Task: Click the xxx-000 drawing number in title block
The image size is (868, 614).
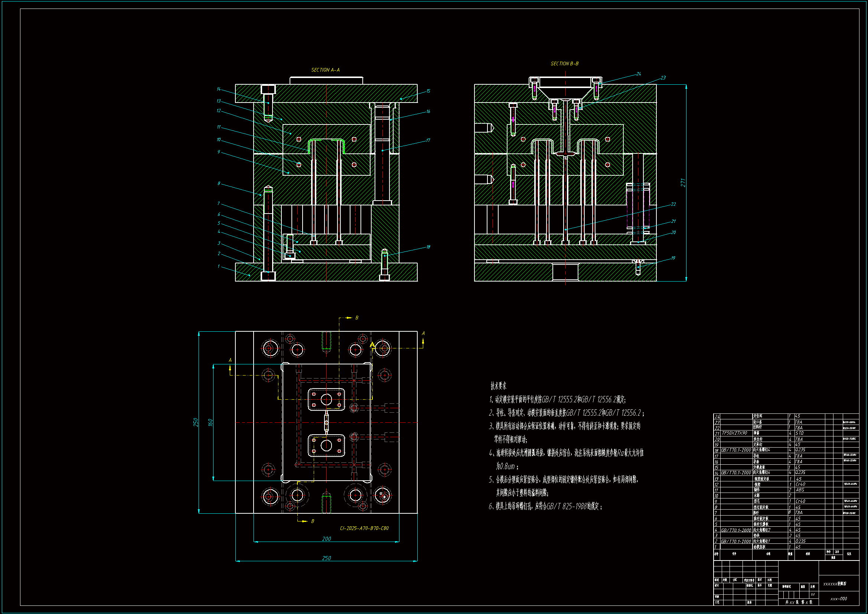Action: coord(839,599)
